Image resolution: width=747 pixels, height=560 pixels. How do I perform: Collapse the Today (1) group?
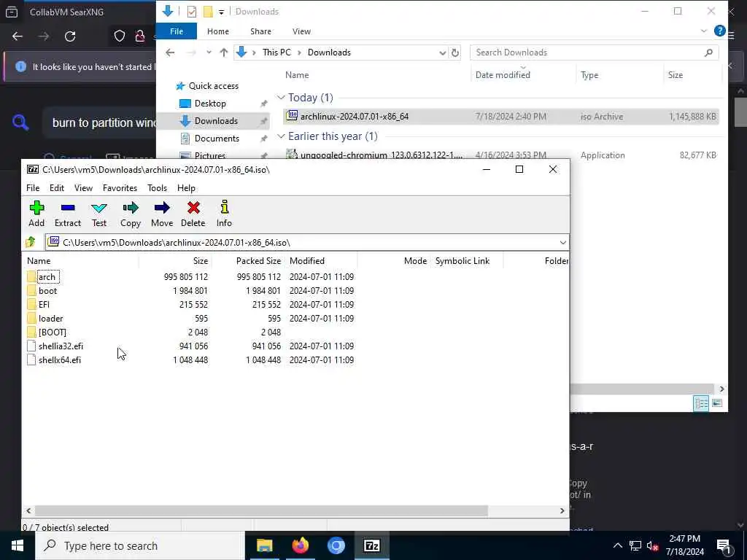[281, 98]
